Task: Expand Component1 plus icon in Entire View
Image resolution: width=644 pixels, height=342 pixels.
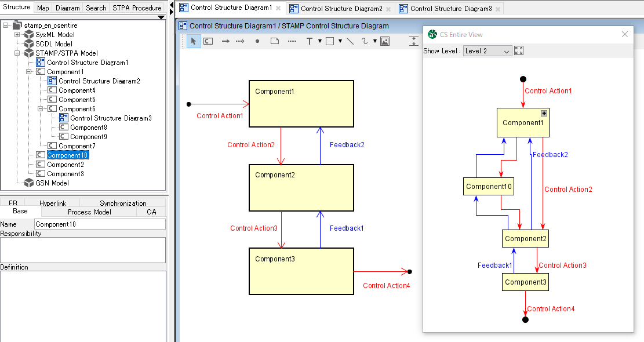Action: click(544, 113)
